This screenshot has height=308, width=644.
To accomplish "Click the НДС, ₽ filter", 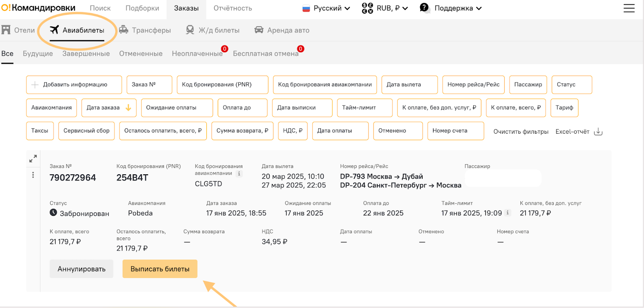I will pos(293,130).
